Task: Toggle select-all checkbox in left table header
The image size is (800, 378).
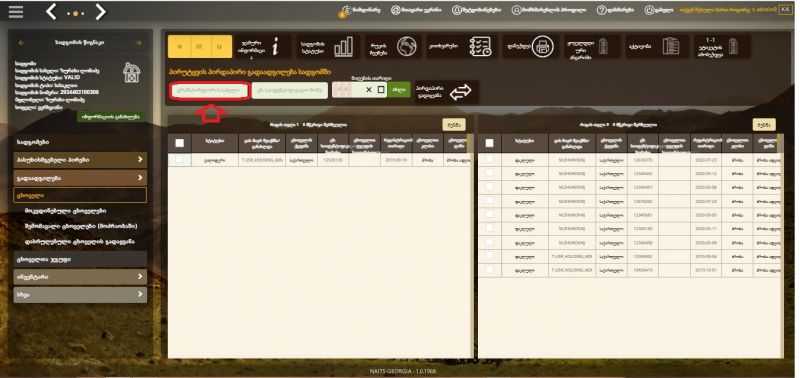Action: (180, 143)
